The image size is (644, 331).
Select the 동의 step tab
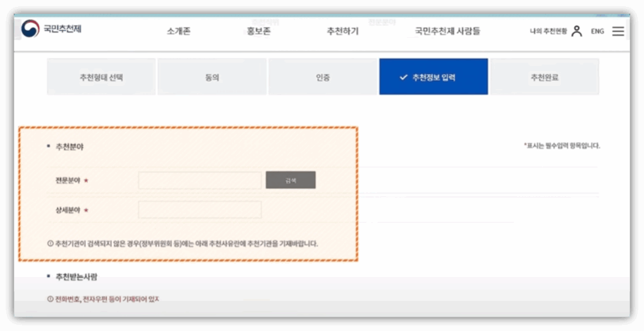[212, 77]
